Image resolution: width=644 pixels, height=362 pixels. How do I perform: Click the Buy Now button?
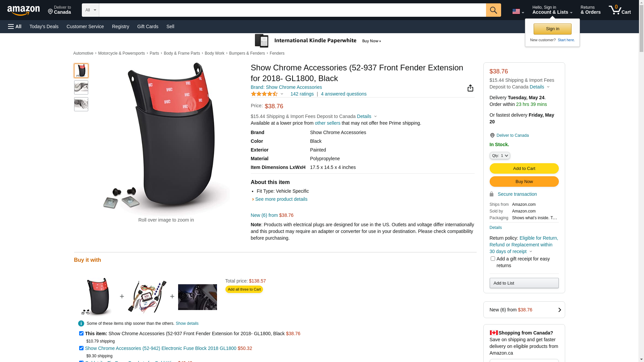coord(524,182)
